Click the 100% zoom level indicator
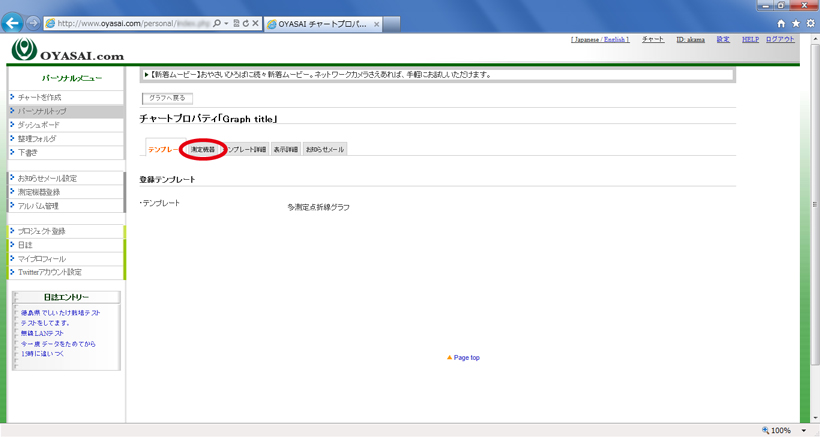Screen dimensions: 820x437 pyautogui.click(x=777, y=431)
